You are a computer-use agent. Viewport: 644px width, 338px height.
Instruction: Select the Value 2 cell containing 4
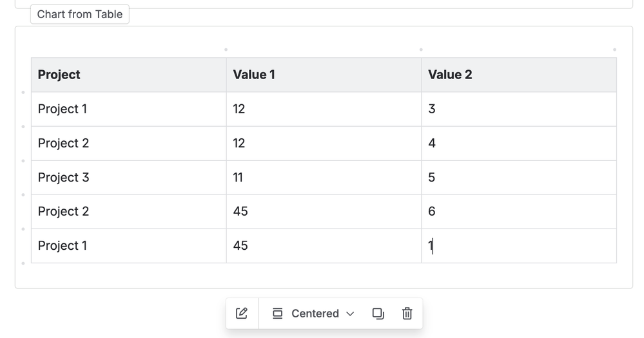tap(519, 143)
